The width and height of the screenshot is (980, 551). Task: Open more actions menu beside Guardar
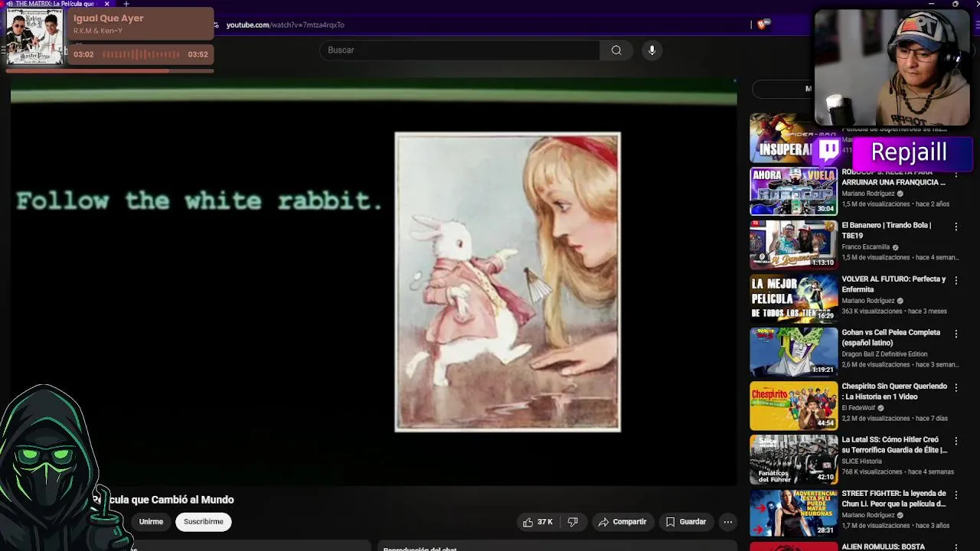point(728,522)
